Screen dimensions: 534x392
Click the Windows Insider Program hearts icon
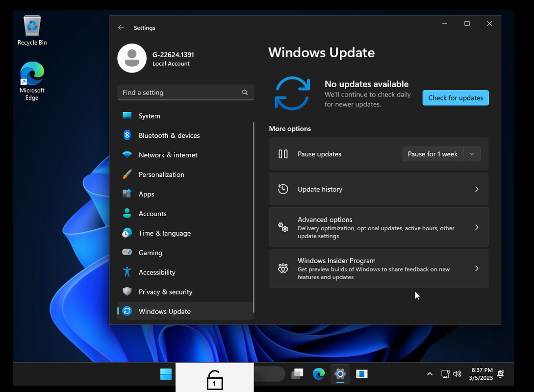[x=283, y=269]
